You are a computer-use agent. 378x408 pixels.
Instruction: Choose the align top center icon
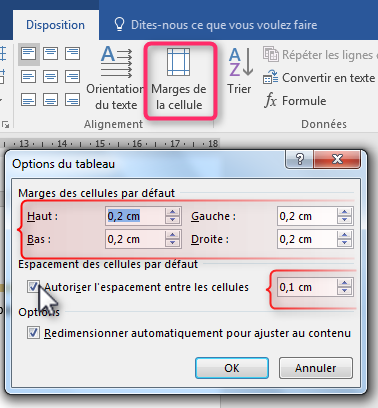tap(51, 54)
